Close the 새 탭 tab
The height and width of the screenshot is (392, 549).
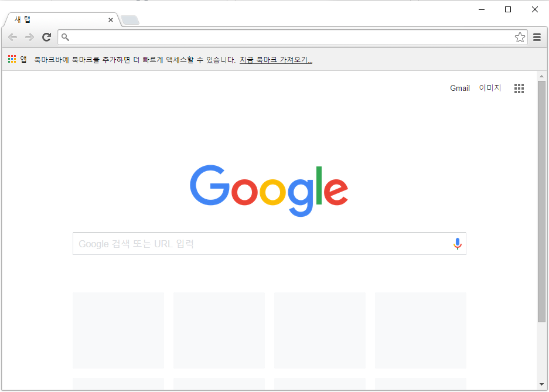[x=111, y=20]
